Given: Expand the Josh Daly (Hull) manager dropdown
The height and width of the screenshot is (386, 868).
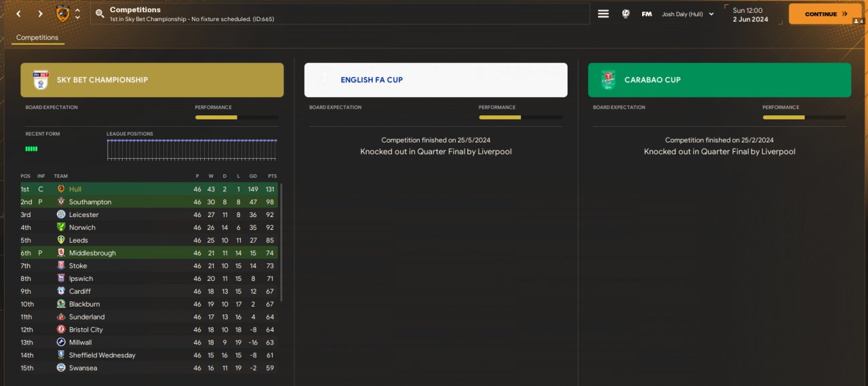Looking at the screenshot, I should (x=688, y=14).
